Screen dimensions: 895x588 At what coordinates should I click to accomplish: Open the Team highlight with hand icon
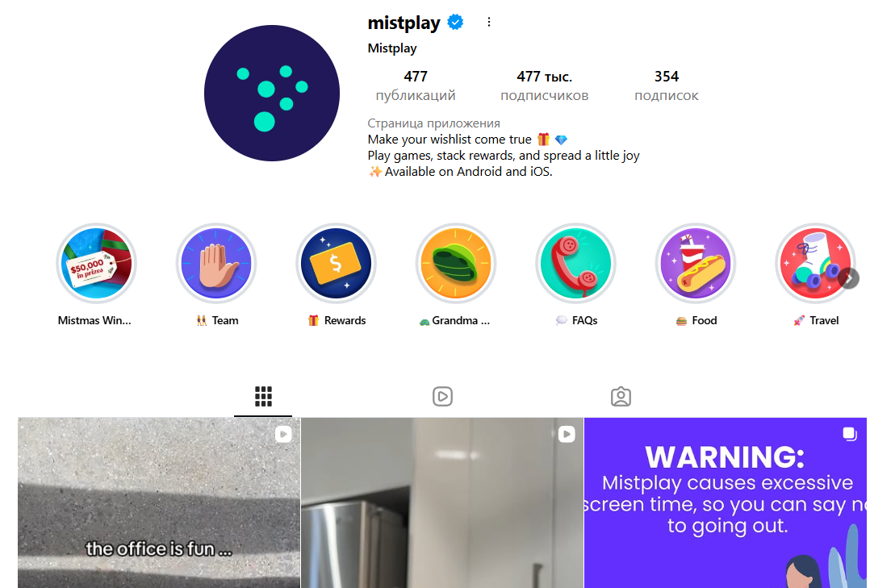pos(216,264)
